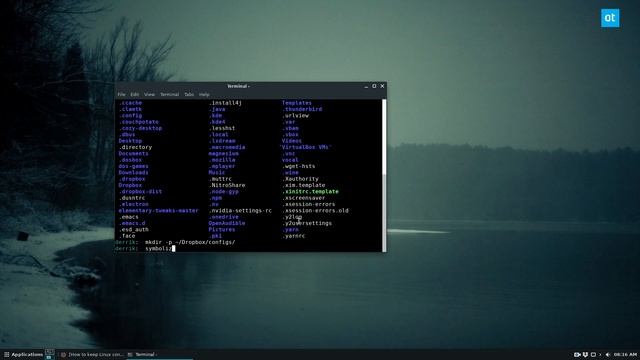Open the Help menu in Terminal
Viewport: 640px width, 360px height.
pos(204,94)
